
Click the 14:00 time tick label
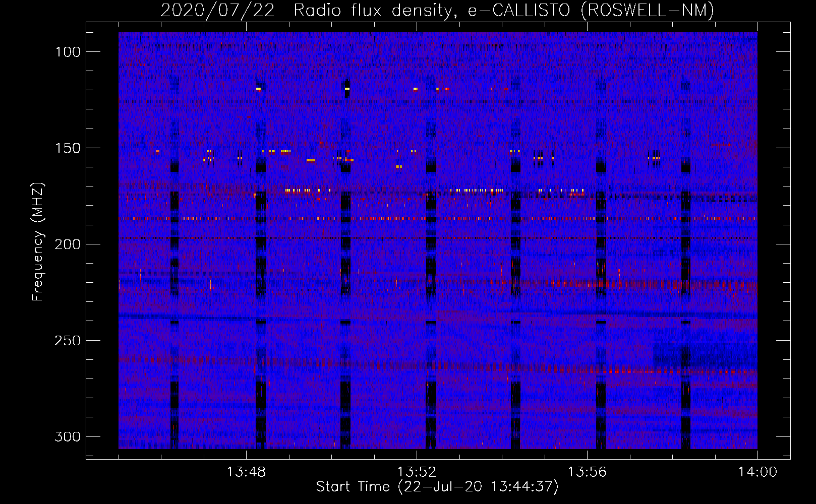point(757,472)
